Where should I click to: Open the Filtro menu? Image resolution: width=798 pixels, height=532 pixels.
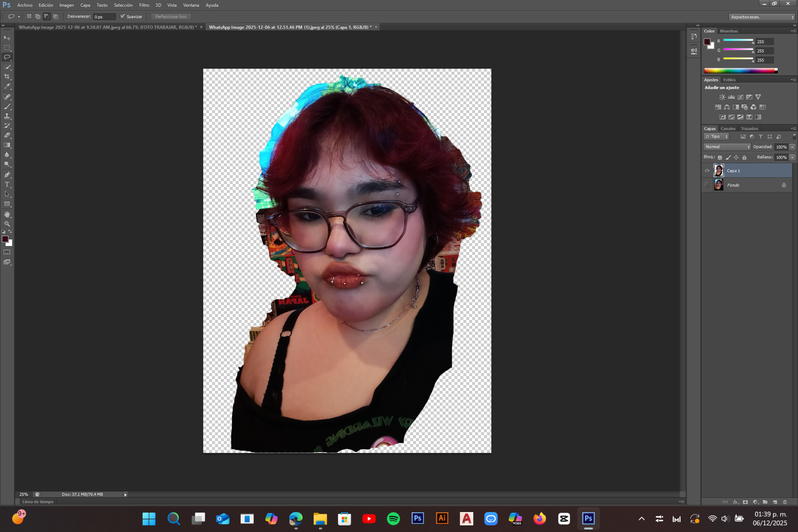pos(144,5)
